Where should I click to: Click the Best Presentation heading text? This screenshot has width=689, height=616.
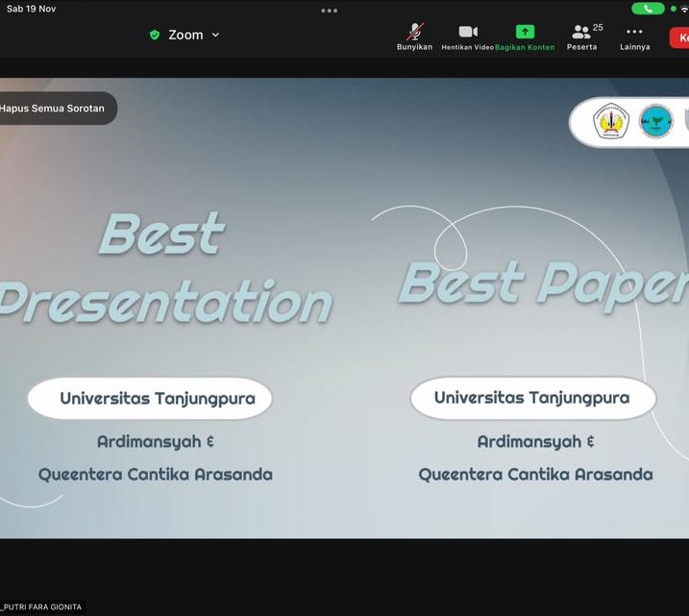click(x=163, y=267)
